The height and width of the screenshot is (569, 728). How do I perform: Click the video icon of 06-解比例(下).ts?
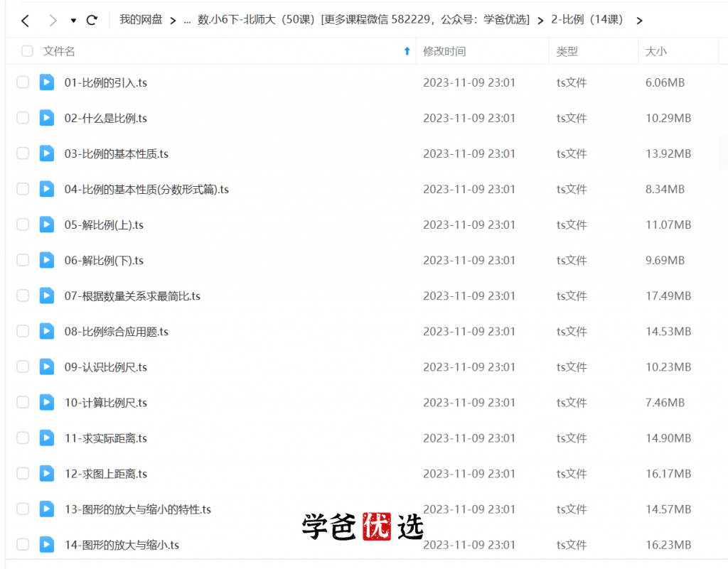(46, 260)
